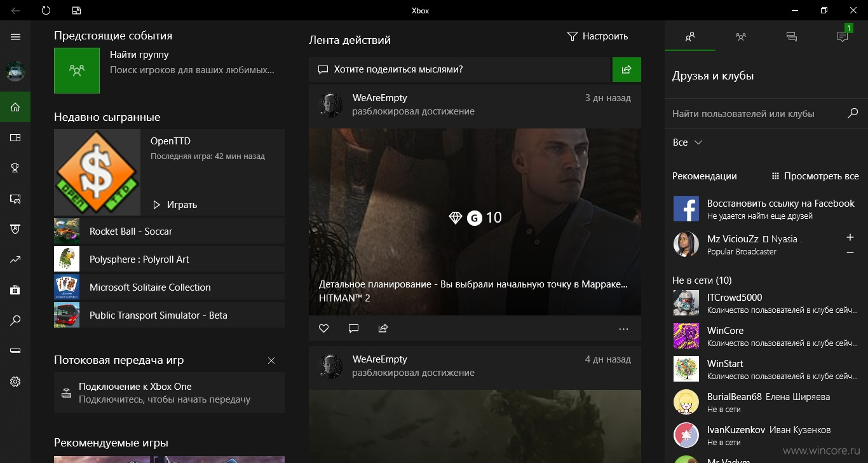Screen dimensions: 868x463
Task: Switch to the Parties tab
Action: pyautogui.click(x=741, y=37)
